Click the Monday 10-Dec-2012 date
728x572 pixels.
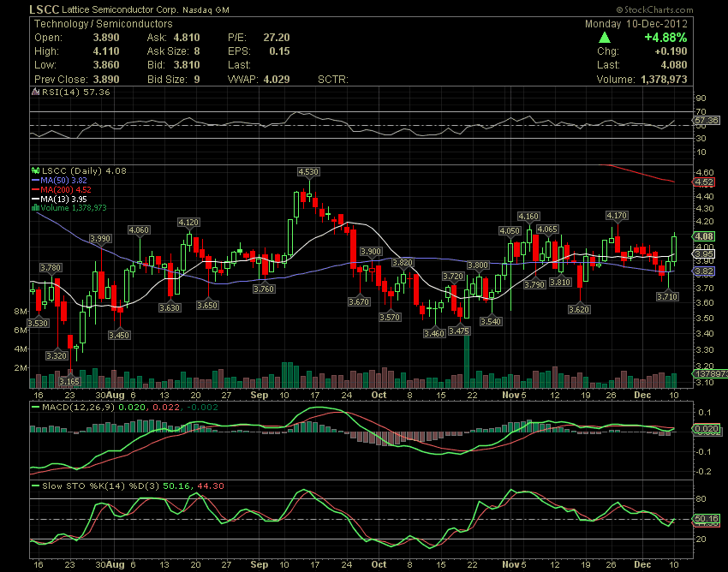coord(636,24)
